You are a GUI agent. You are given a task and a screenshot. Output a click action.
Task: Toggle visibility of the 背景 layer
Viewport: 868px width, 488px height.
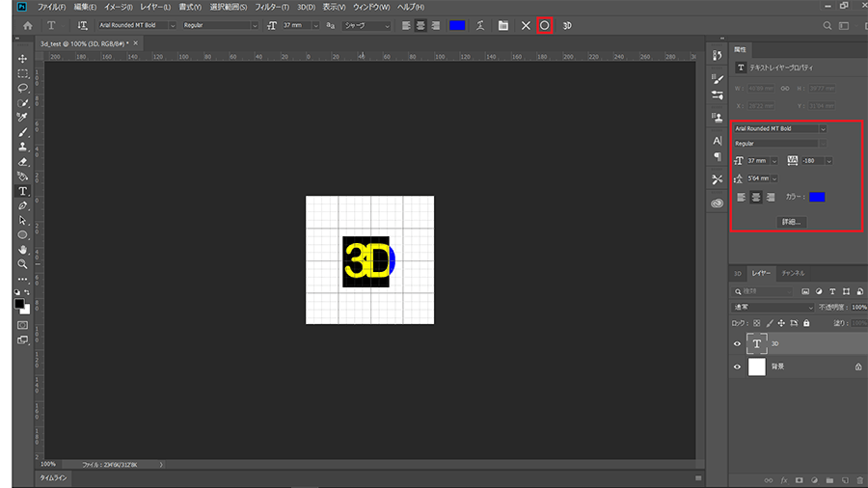coord(738,366)
